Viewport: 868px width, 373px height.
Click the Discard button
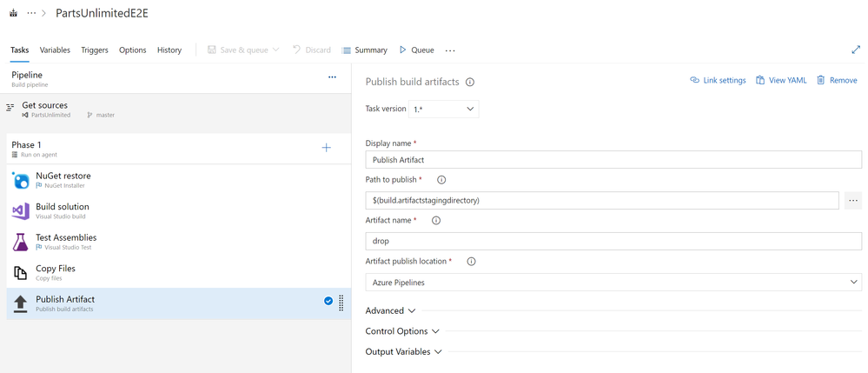tap(312, 50)
